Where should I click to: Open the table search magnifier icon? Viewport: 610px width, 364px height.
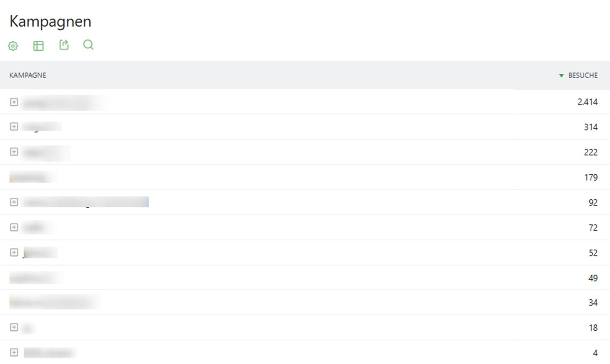[88, 45]
